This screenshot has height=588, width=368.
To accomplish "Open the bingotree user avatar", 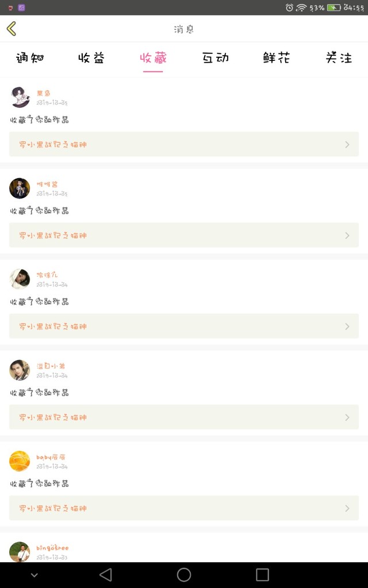I will (20, 552).
